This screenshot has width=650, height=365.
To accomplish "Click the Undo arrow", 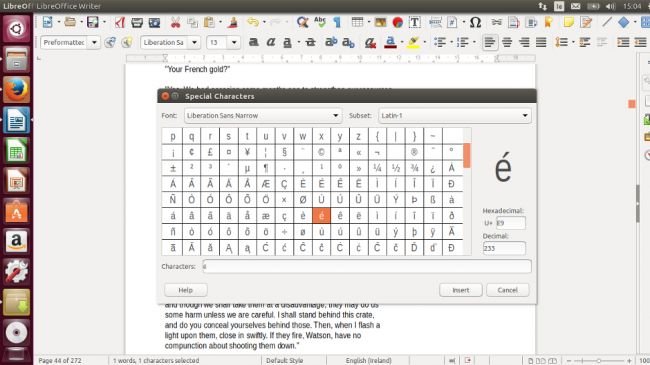I will click(x=252, y=22).
